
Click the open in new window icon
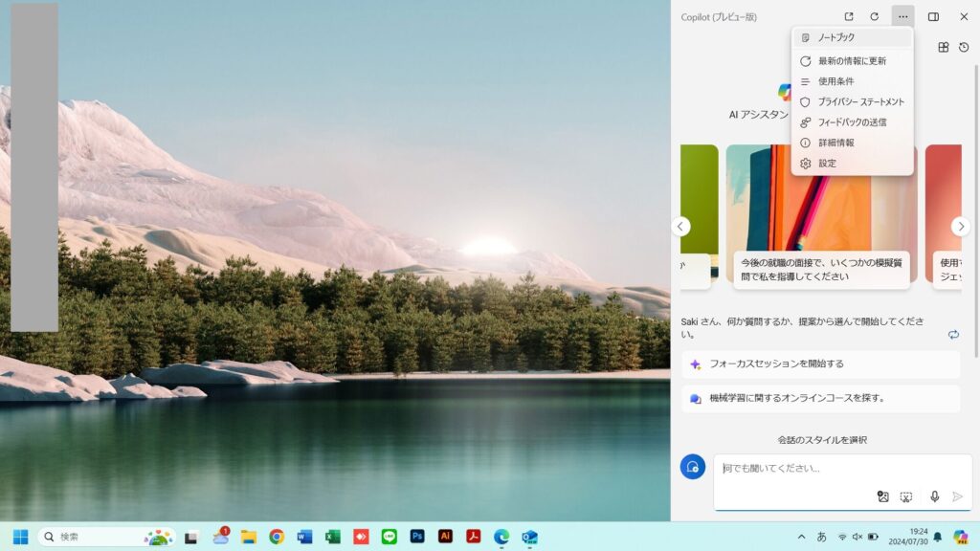(849, 16)
